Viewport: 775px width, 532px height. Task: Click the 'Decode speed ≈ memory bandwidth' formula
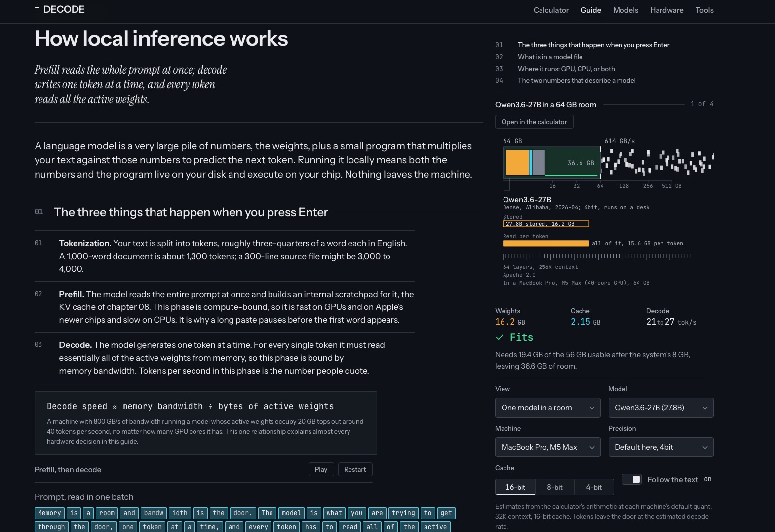tap(191, 406)
